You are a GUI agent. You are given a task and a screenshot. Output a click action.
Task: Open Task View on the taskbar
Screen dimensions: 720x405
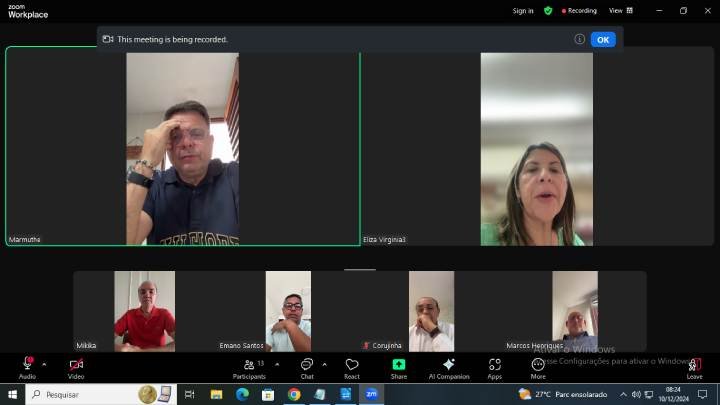pyautogui.click(x=189, y=394)
